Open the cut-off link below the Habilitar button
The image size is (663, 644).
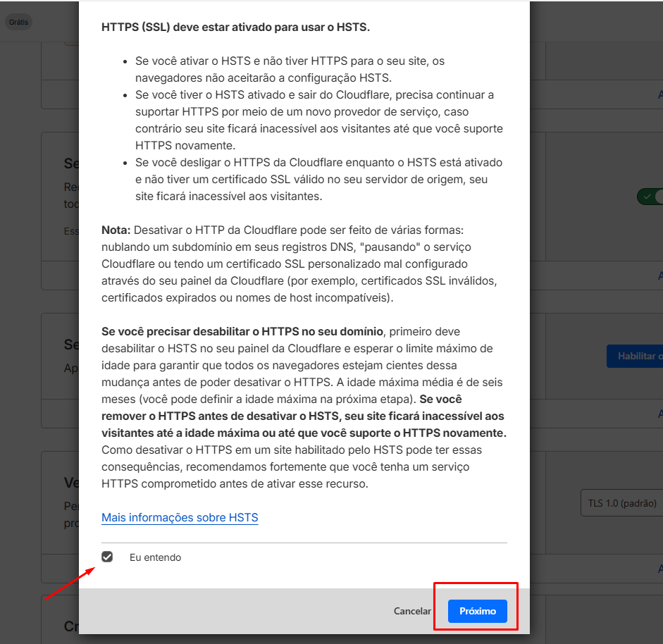click(x=659, y=414)
